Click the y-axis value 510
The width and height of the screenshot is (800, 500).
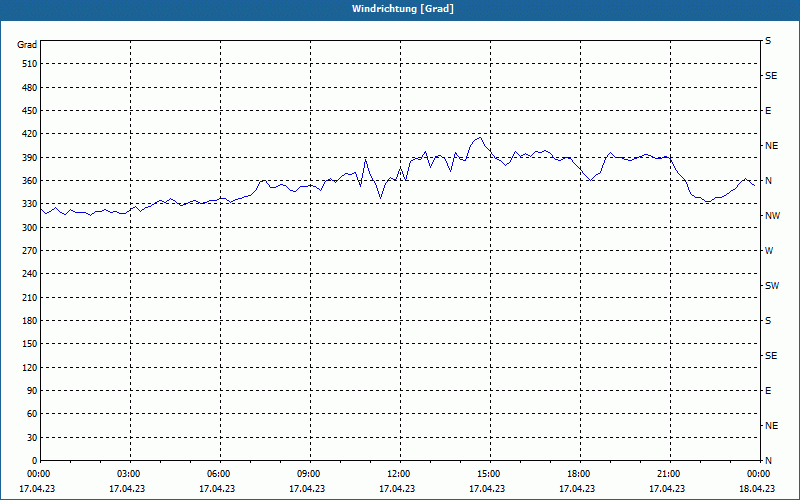click(x=30, y=64)
